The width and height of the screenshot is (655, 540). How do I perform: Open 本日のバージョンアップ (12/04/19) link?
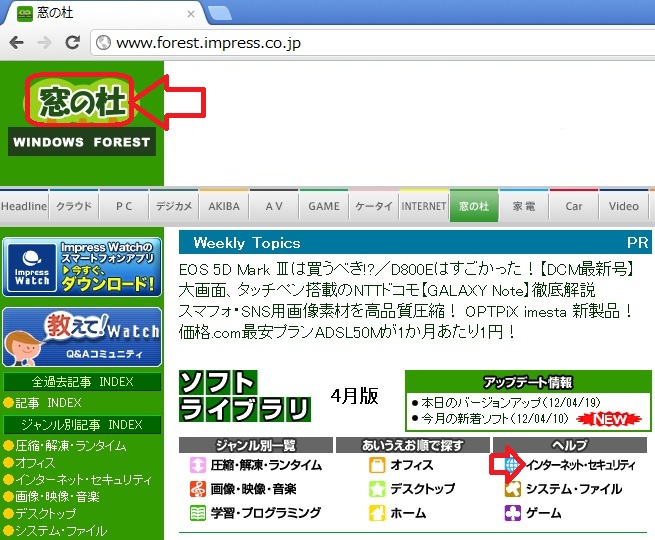pyautogui.click(x=511, y=403)
